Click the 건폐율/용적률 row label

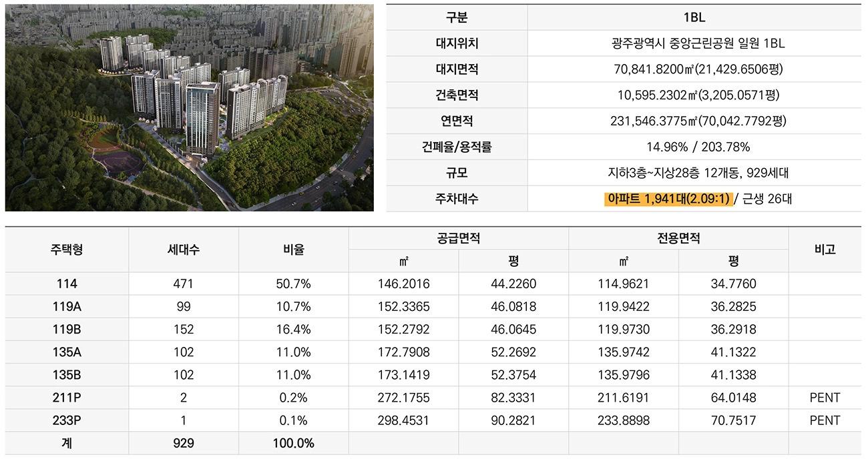coord(457,147)
